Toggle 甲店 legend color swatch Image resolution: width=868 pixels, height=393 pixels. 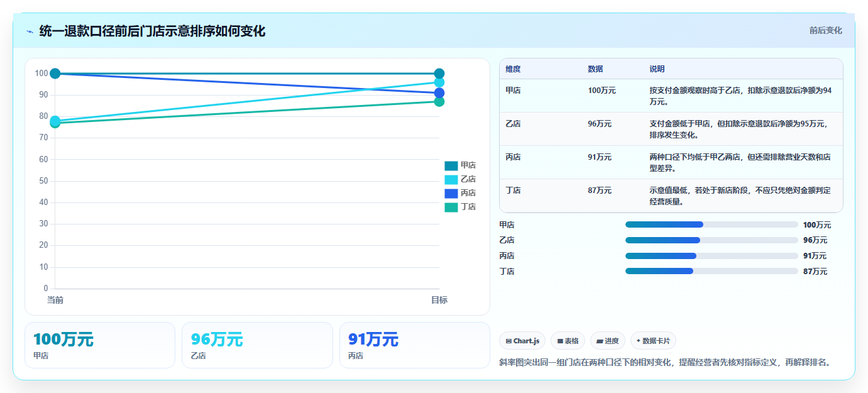451,165
